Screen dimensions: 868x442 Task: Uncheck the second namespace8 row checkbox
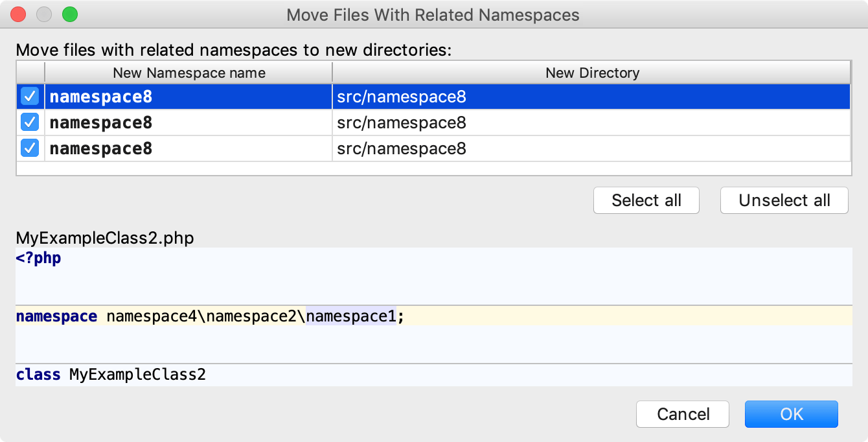29,122
